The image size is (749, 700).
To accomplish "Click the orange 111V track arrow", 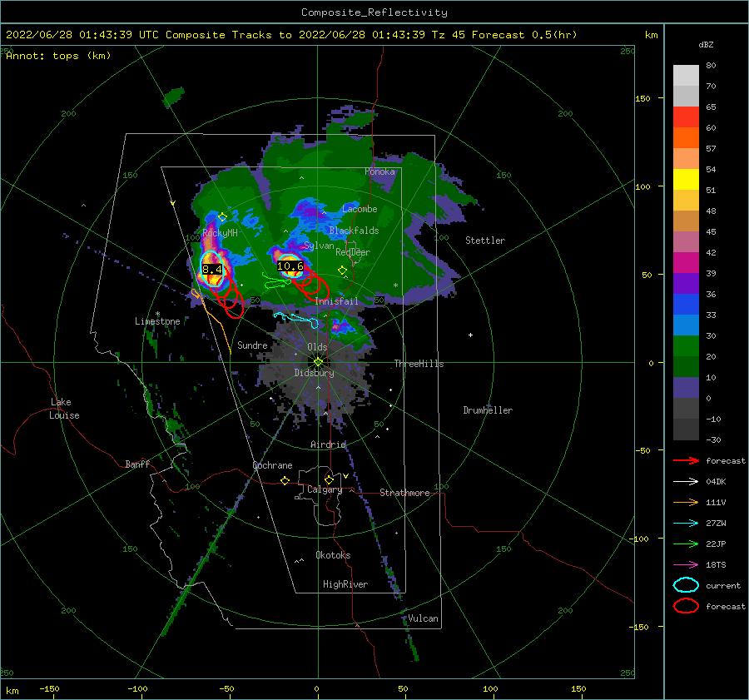I will coord(686,502).
